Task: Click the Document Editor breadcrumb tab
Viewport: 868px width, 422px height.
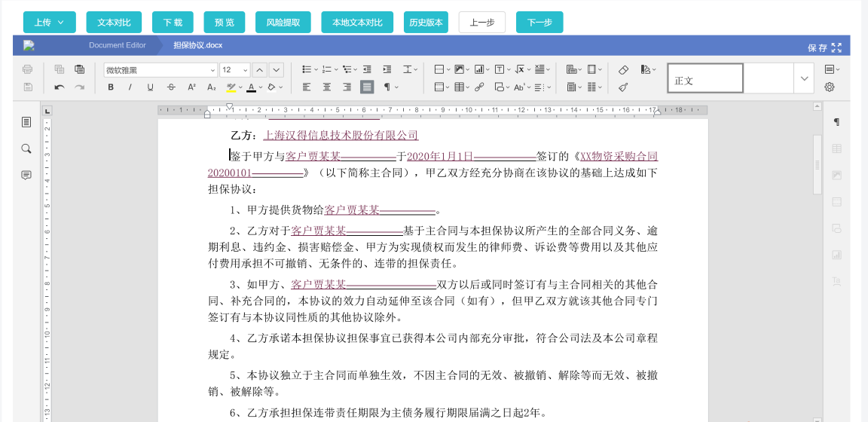Action: (x=117, y=45)
